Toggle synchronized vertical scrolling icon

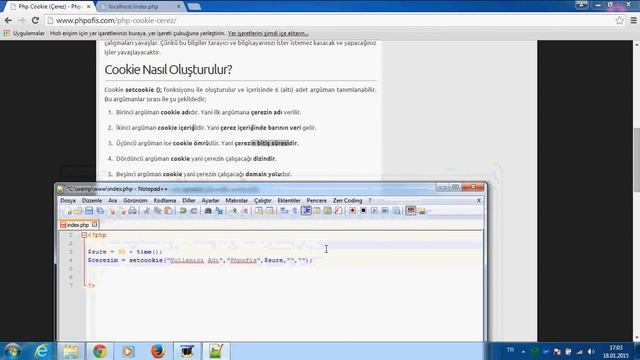point(259,211)
